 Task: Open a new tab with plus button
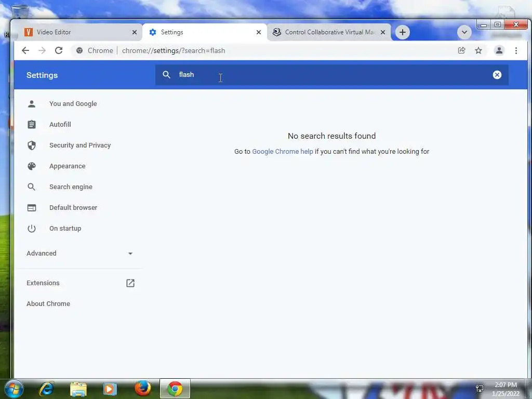coord(403,32)
